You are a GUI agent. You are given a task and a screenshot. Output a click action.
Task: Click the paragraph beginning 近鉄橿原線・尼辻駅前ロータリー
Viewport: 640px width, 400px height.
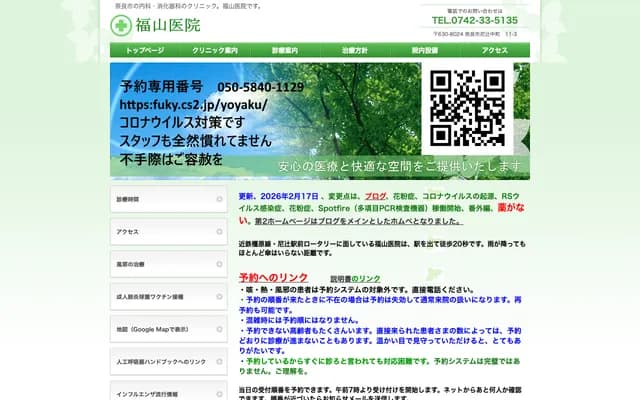pos(382,249)
